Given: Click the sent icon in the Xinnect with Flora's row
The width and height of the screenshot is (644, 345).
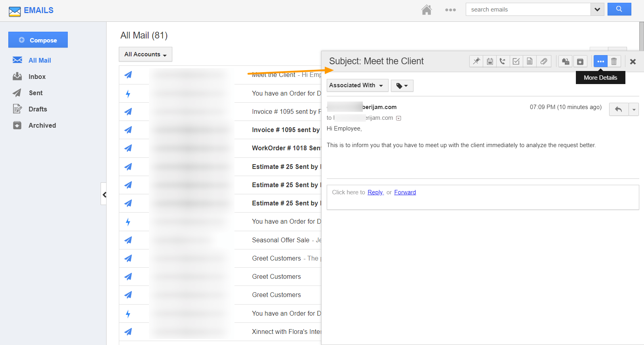Looking at the screenshot, I should tap(128, 332).
